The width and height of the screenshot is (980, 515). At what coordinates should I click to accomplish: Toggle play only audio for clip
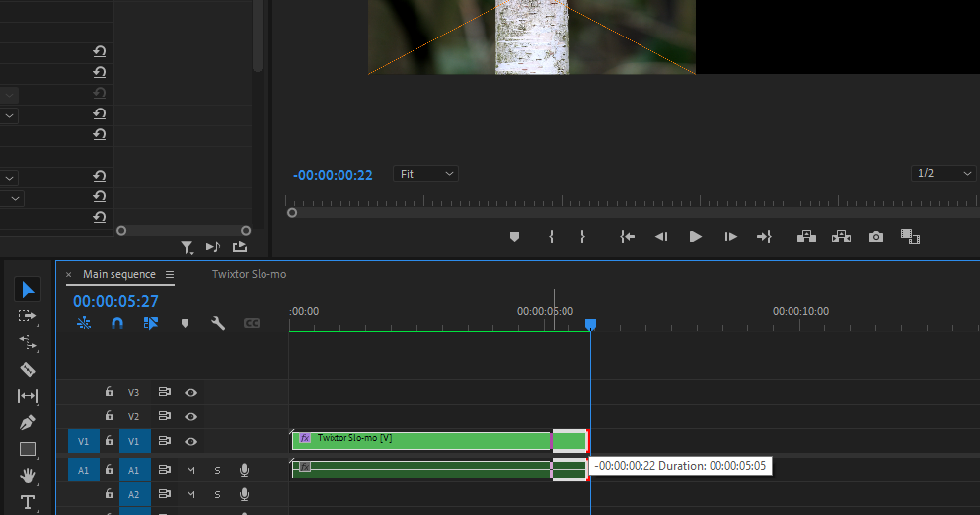[212, 247]
